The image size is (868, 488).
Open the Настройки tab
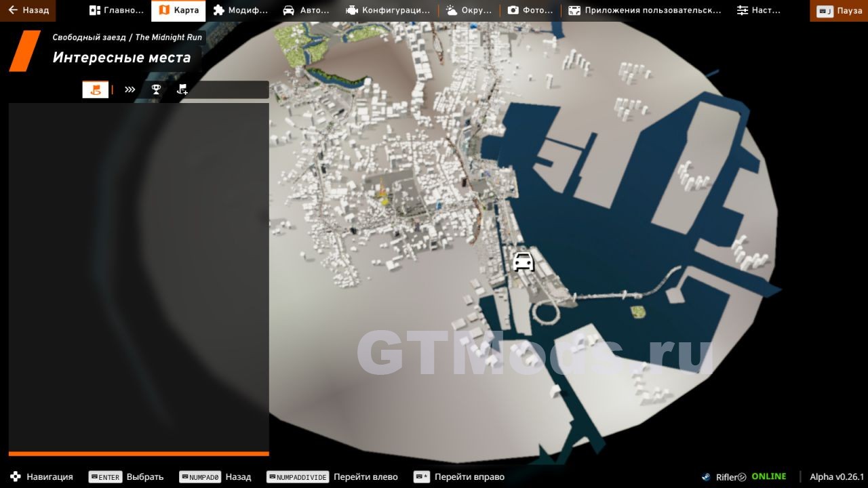[x=758, y=10]
